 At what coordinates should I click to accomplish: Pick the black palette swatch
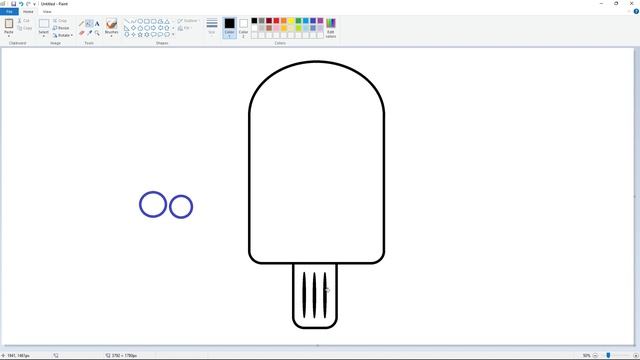pyautogui.click(x=254, y=20)
